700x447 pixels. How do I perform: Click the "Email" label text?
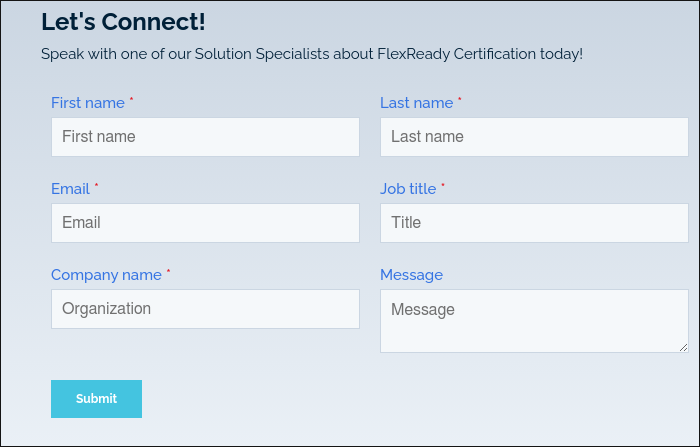pyautogui.click(x=71, y=189)
